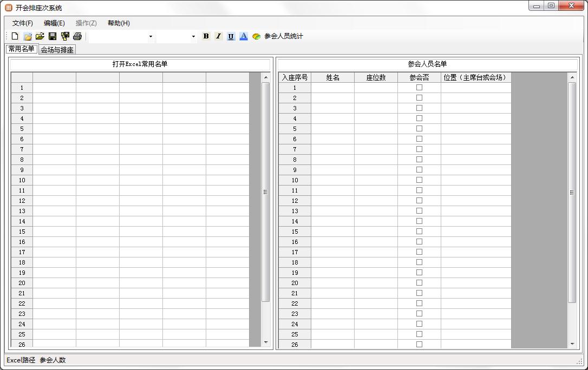The height and width of the screenshot is (370, 588).
Task: Enable the 参会否 checkbox in row 12
Action: [419, 200]
